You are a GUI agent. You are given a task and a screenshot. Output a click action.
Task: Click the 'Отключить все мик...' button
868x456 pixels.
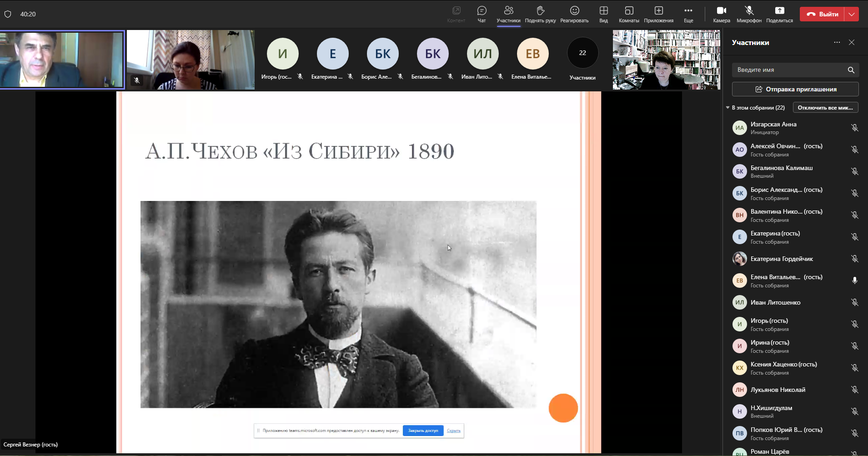coord(825,108)
